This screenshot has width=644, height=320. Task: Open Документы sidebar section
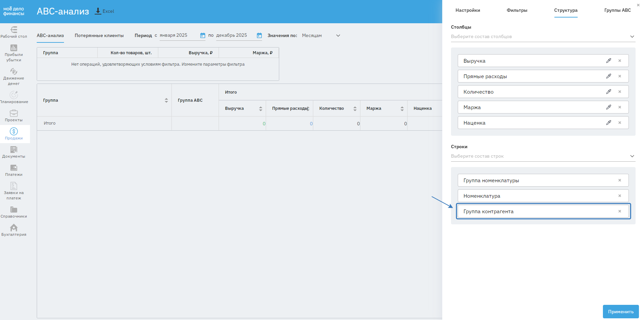[14, 152]
